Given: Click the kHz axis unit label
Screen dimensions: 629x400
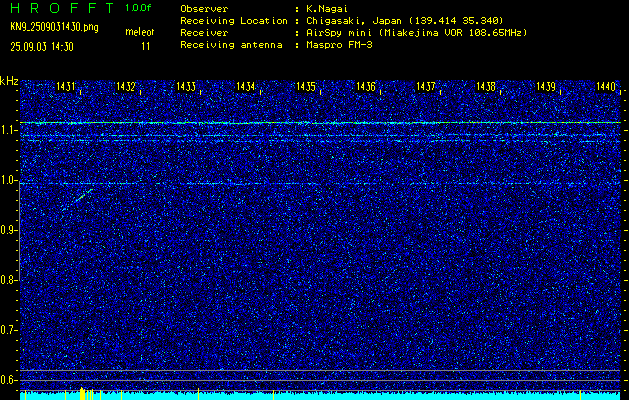Looking at the screenshot, I should [9, 81].
